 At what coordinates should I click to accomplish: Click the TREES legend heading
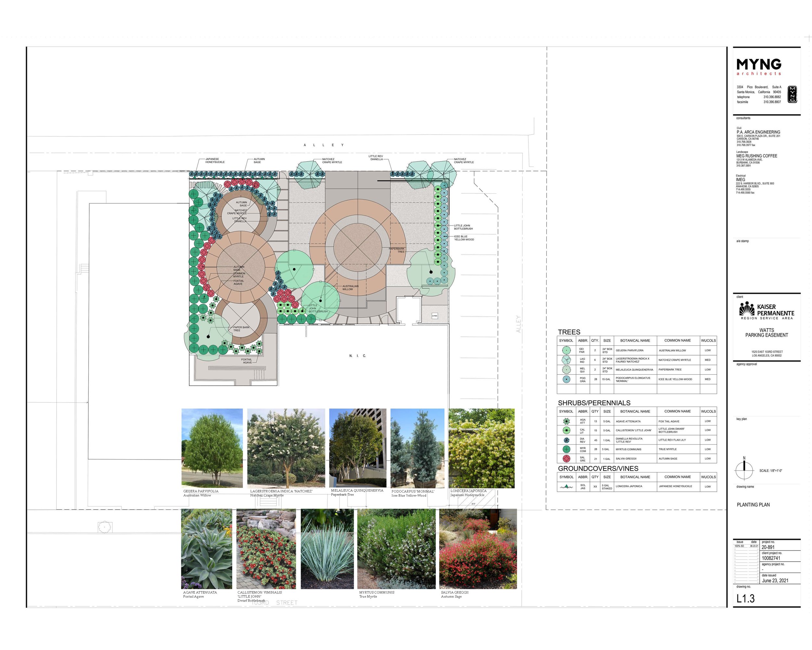point(569,332)
